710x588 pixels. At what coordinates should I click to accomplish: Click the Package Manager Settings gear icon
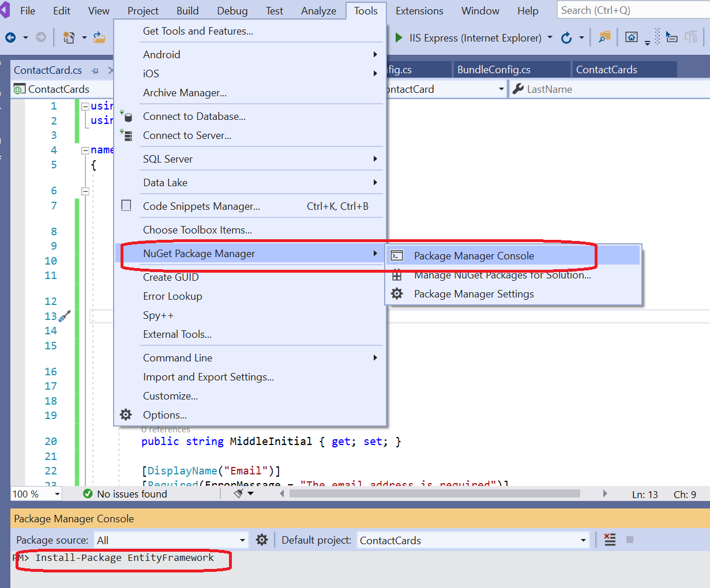tap(397, 294)
